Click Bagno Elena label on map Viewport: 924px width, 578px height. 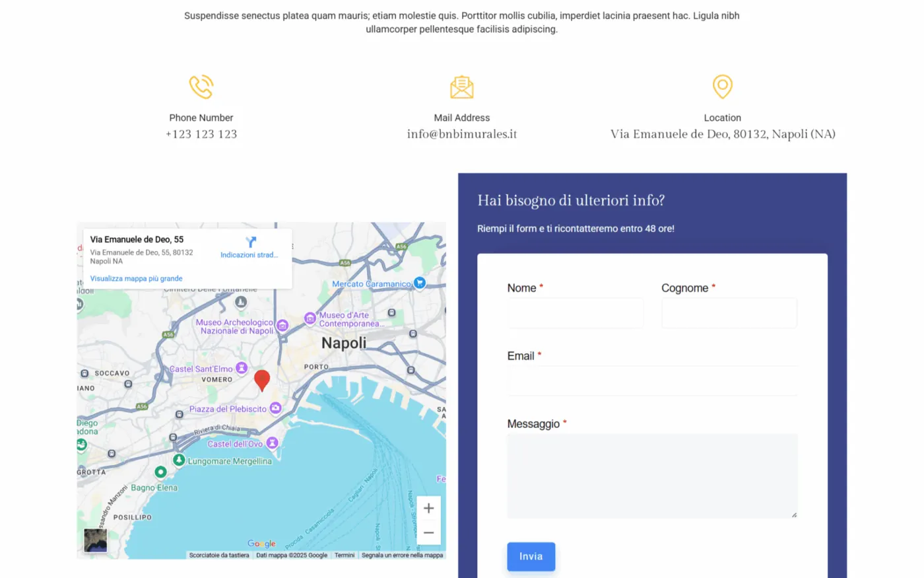click(154, 488)
